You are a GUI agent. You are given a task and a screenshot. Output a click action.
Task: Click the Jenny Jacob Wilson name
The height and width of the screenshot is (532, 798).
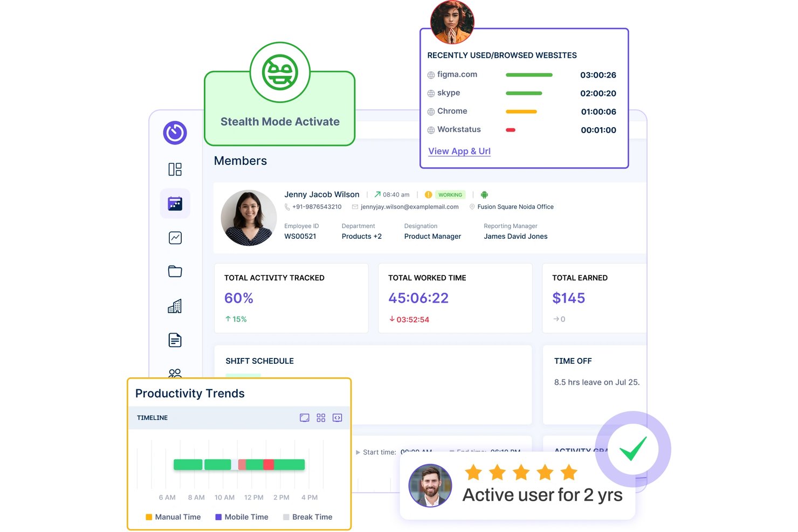(322, 195)
